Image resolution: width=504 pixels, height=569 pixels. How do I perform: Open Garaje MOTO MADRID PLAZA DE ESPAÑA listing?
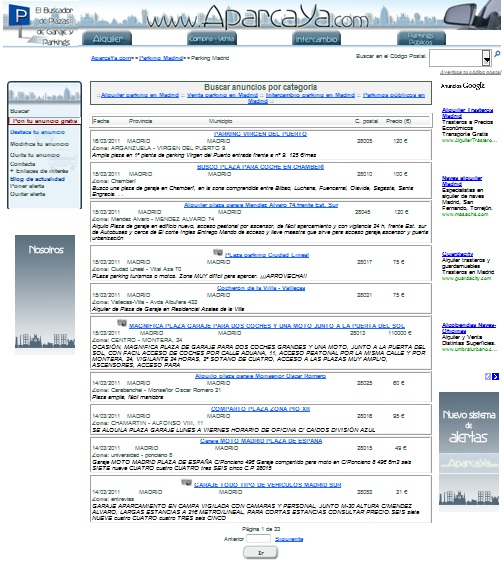(x=261, y=441)
